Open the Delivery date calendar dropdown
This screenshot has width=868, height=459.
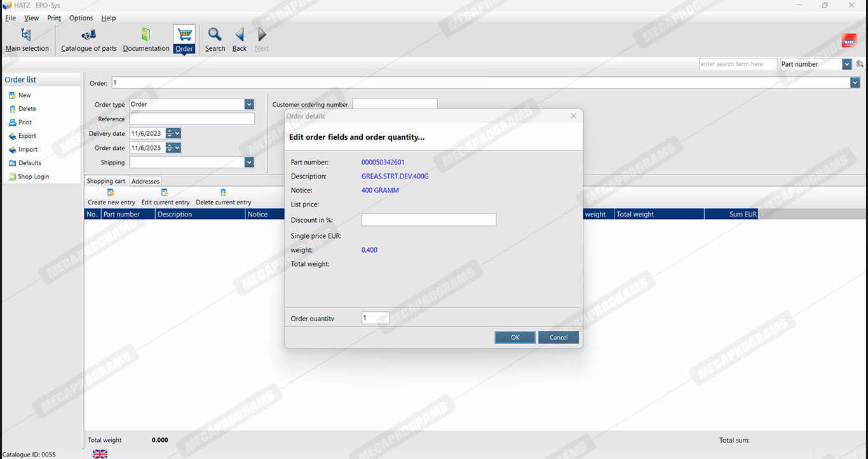[x=177, y=134]
